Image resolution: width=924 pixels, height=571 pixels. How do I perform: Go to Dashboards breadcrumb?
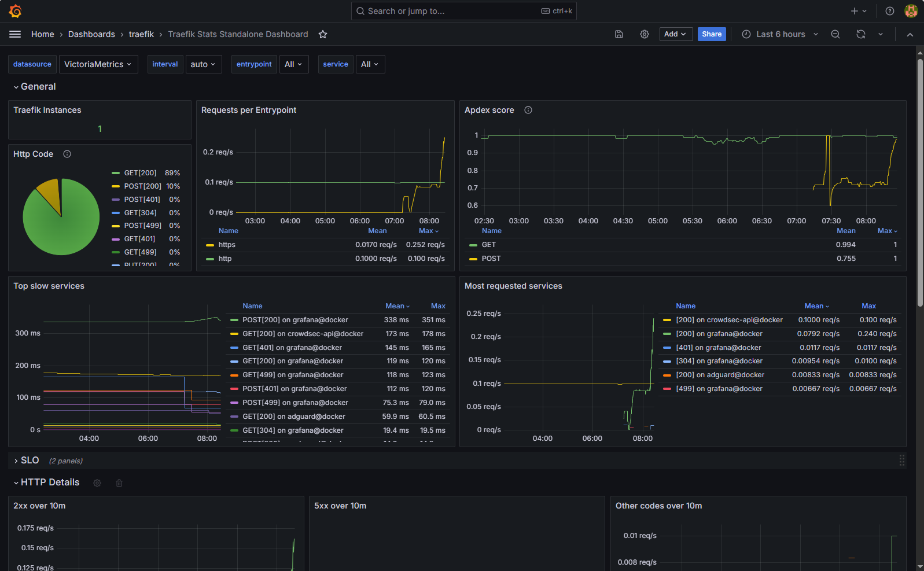tap(91, 34)
